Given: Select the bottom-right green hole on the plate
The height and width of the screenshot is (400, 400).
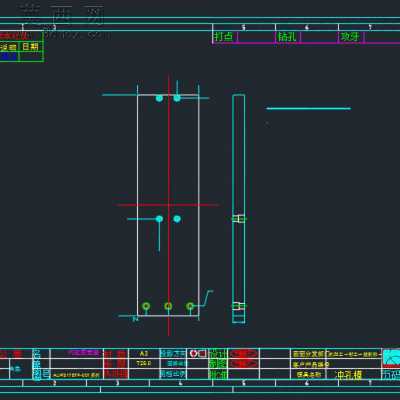Looking at the screenshot, I should pyautogui.click(x=190, y=306).
